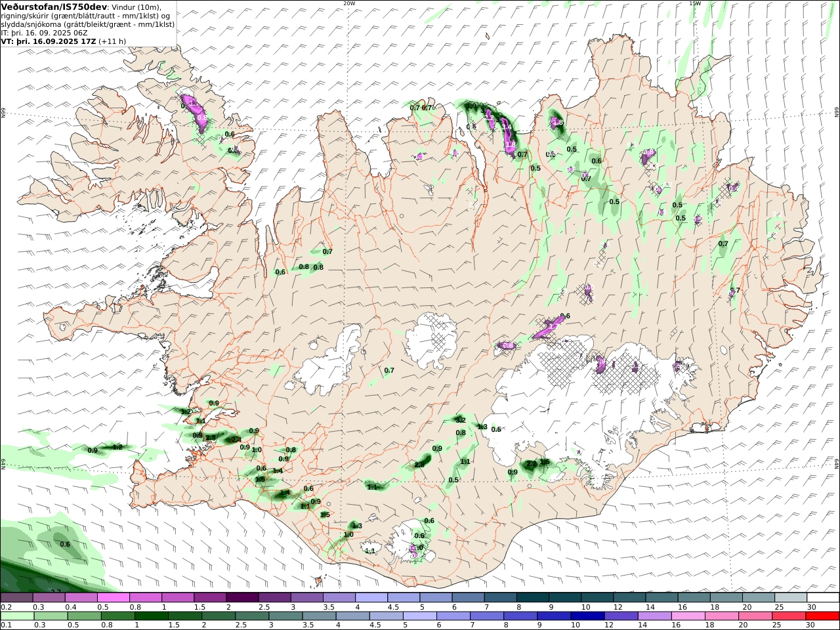Pick the violet 12–14 rain swatch

(620, 616)
